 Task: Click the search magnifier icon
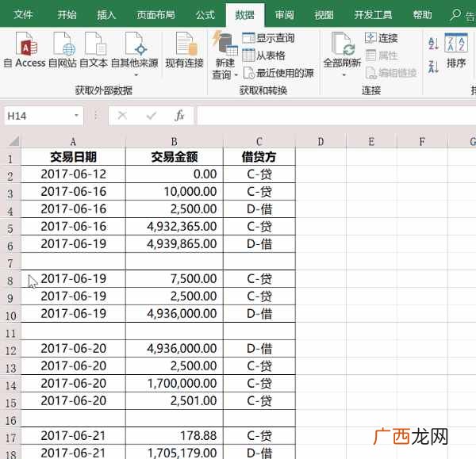455,14
